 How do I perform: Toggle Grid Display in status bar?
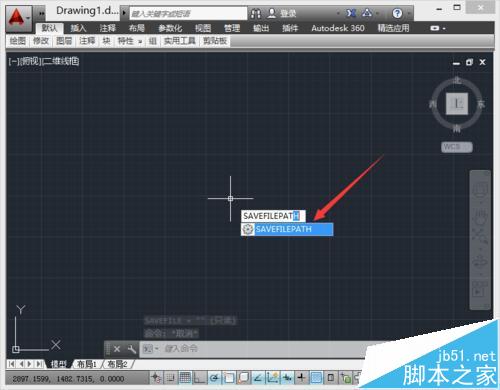point(185,378)
